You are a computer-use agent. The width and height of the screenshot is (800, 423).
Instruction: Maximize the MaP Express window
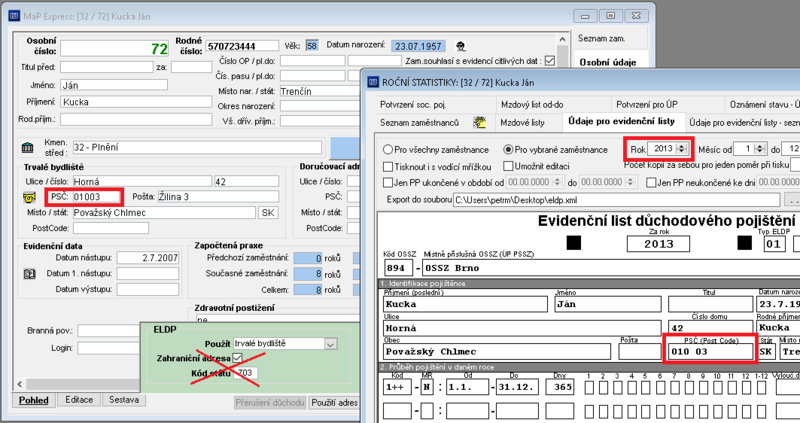click(610, 16)
